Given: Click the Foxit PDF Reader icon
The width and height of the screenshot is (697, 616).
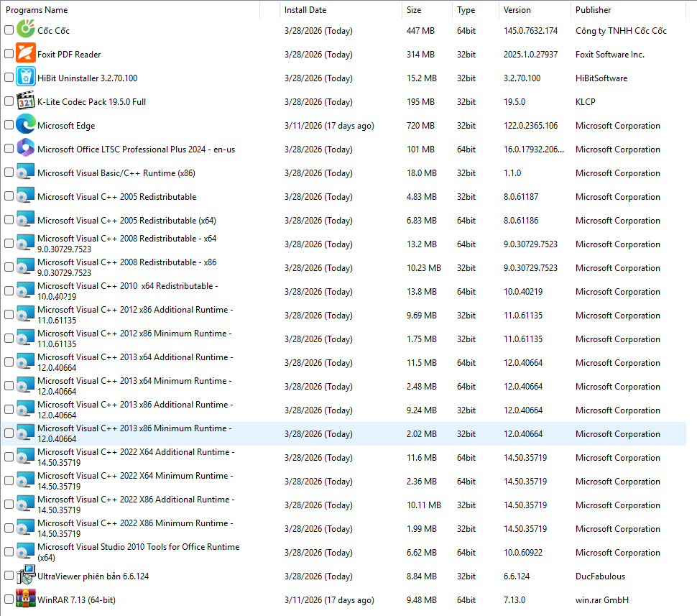Looking at the screenshot, I should (26, 54).
